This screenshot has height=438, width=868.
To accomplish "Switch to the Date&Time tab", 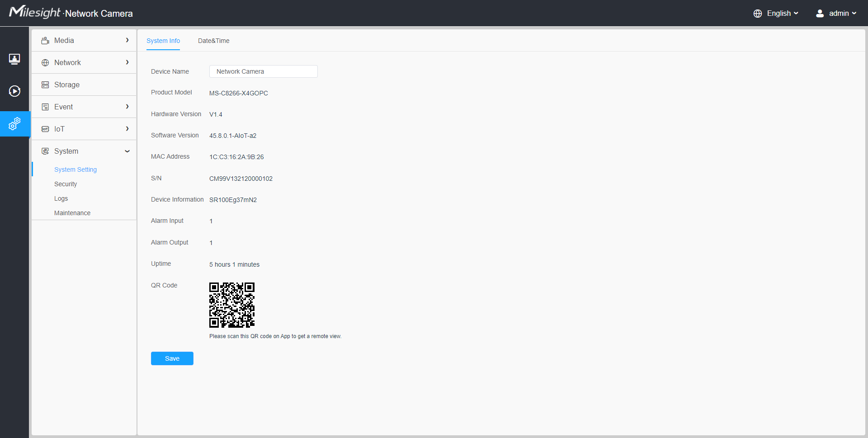I will click(214, 41).
